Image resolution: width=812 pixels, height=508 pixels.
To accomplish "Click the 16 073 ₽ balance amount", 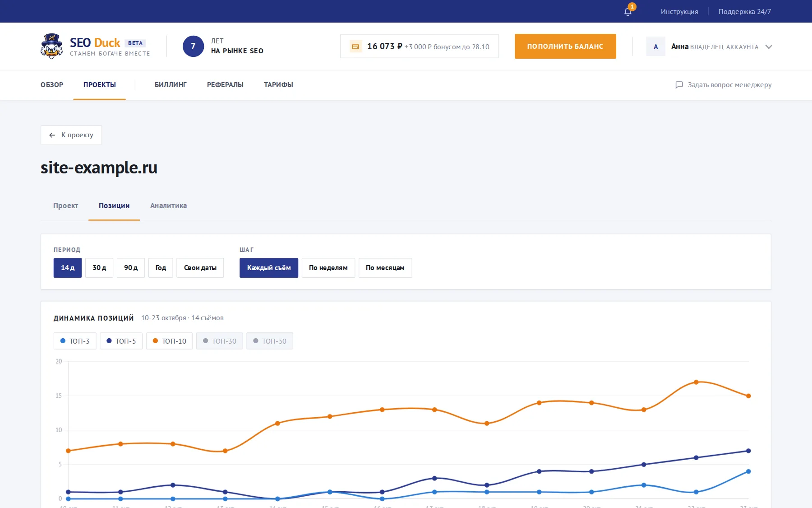I will click(384, 47).
